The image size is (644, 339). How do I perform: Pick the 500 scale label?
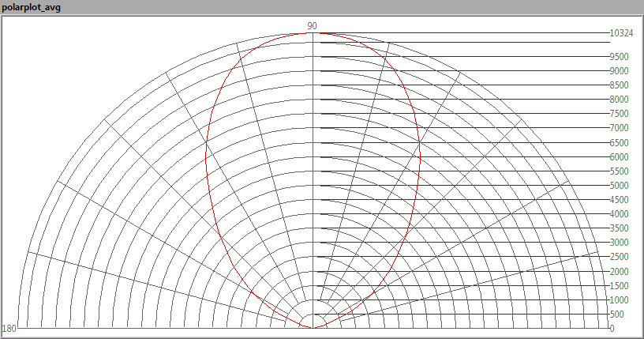pos(616,315)
